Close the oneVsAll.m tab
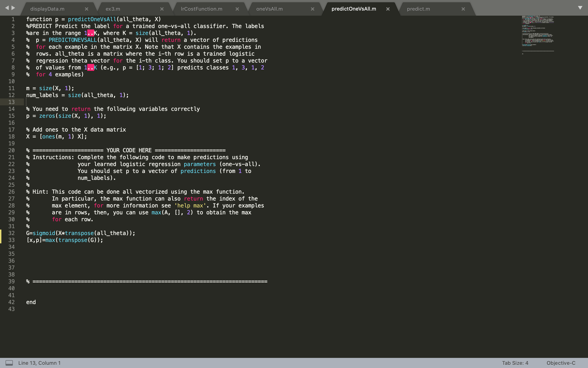This screenshot has width=588, height=368. point(312,9)
